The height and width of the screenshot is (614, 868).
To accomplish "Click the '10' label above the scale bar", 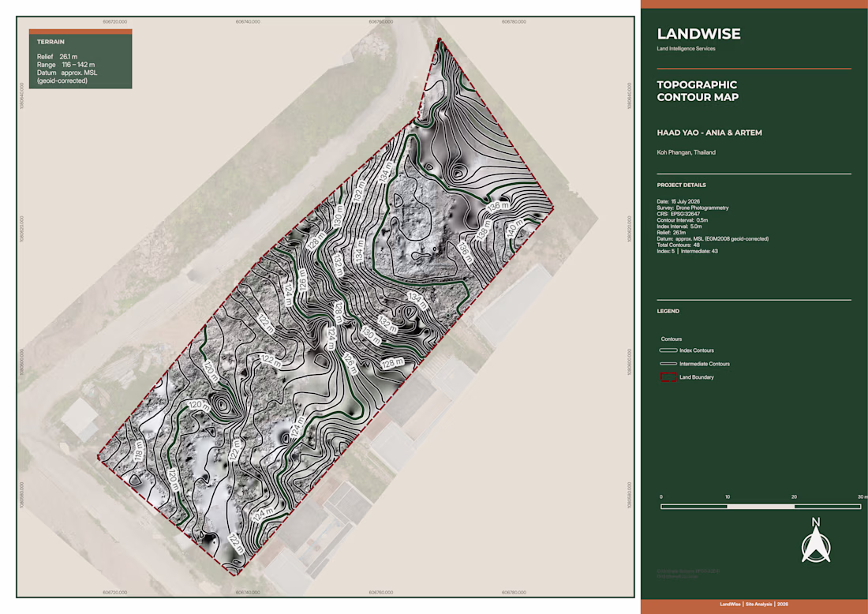I will coord(728,497).
